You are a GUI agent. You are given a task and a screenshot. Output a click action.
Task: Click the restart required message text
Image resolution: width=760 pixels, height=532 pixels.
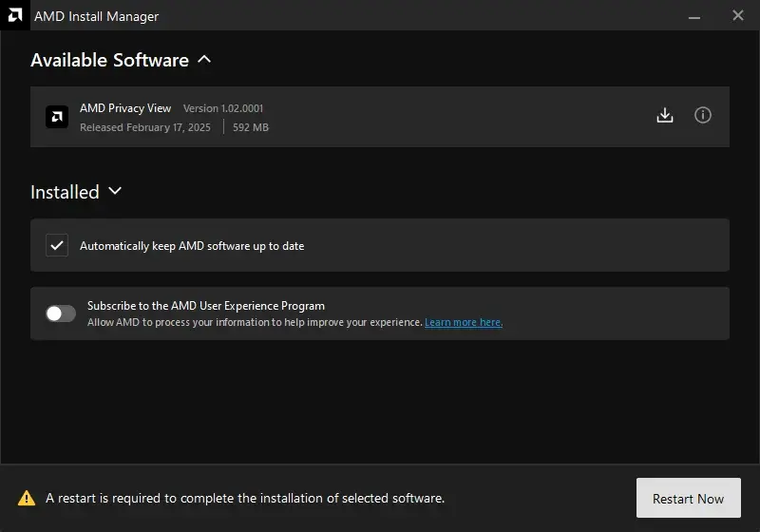point(245,498)
